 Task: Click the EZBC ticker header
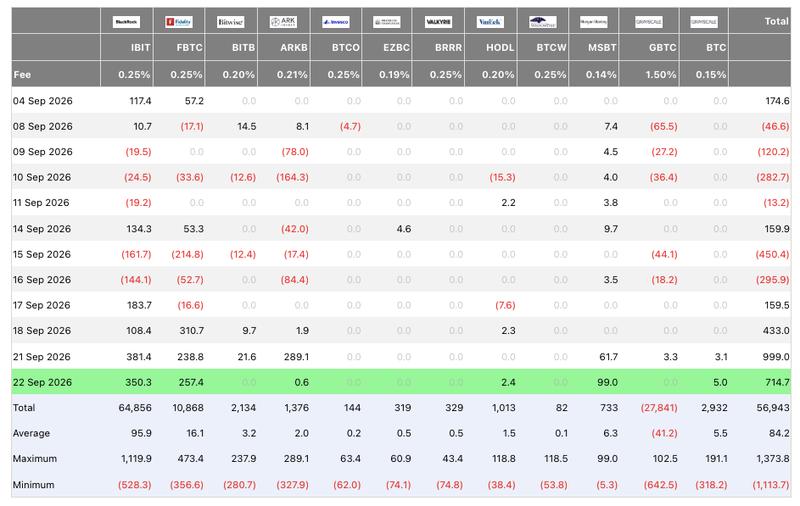coord(396,47)
